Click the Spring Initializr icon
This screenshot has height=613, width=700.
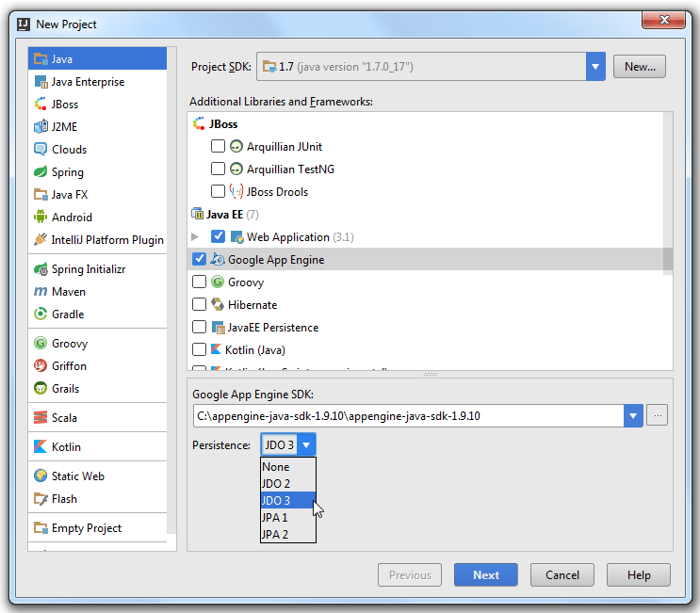(41, 269)
